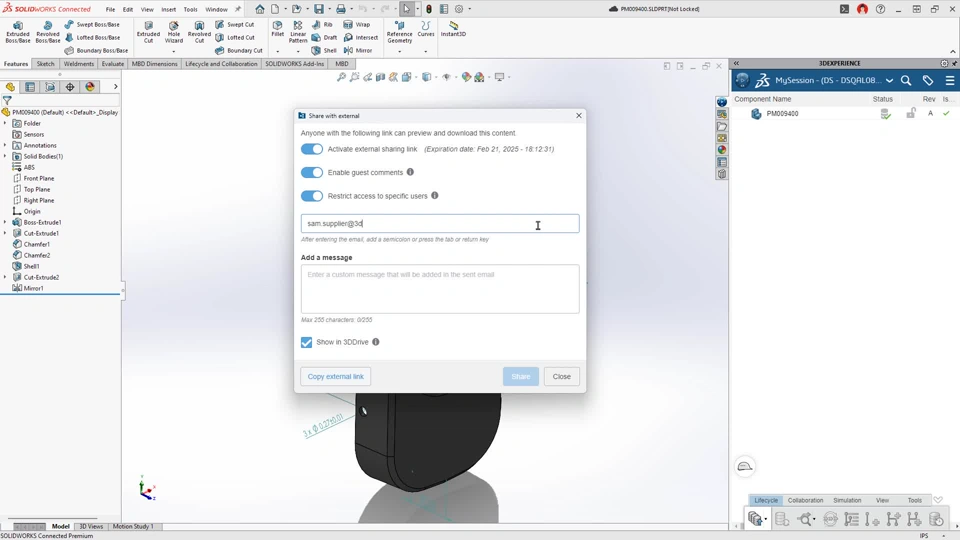
Task: Click Copy external link button
Action: coord(336,377)
